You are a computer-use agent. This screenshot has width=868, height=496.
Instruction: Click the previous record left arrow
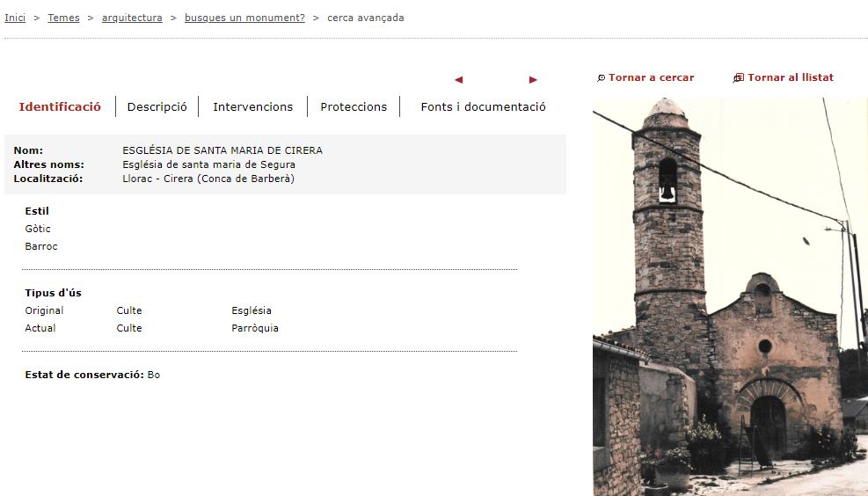pyautogui.click(x=458, y=80)
